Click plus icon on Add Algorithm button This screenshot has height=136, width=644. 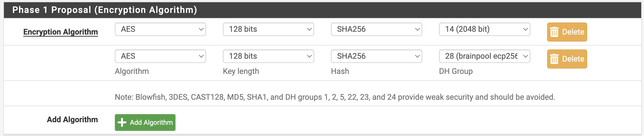tap(122, 123)
